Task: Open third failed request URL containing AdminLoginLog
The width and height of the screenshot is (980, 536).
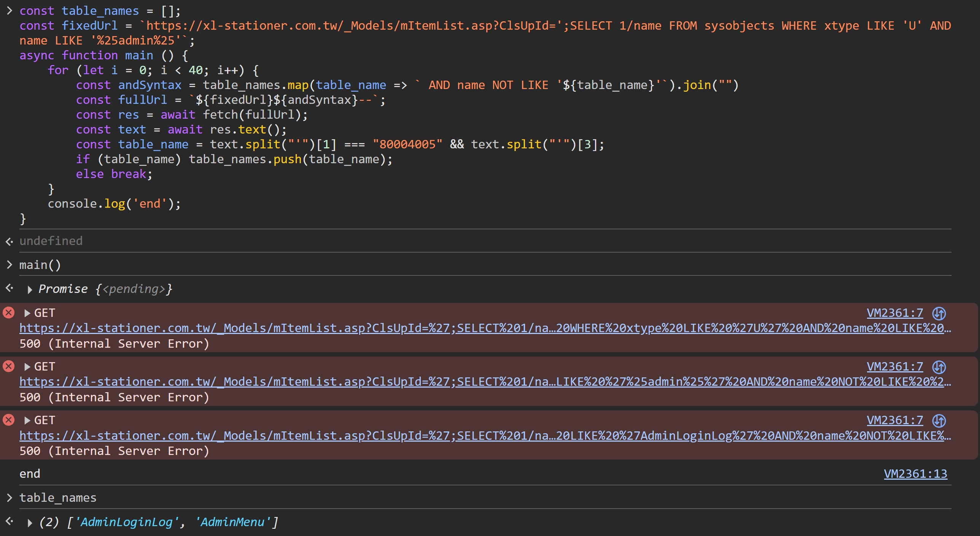Action: point(485,436)
